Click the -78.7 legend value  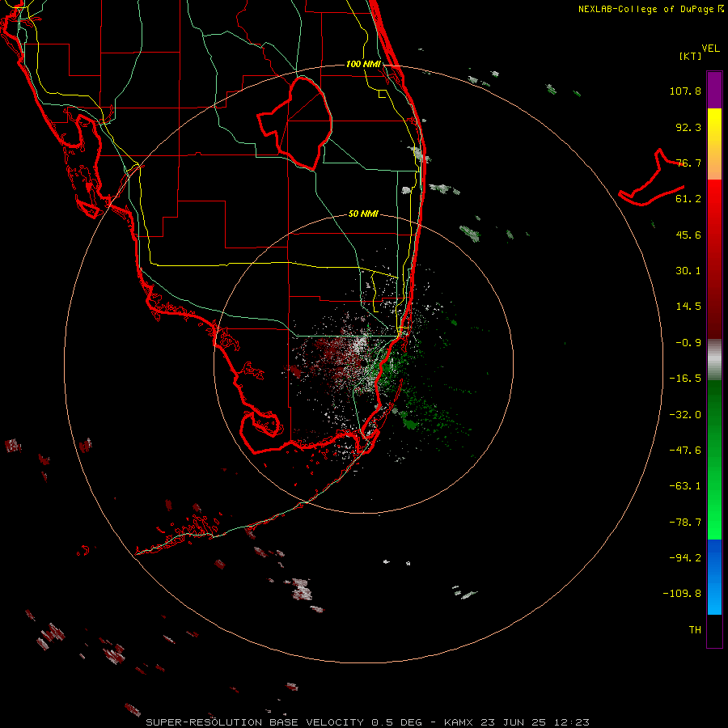(685, 523)
